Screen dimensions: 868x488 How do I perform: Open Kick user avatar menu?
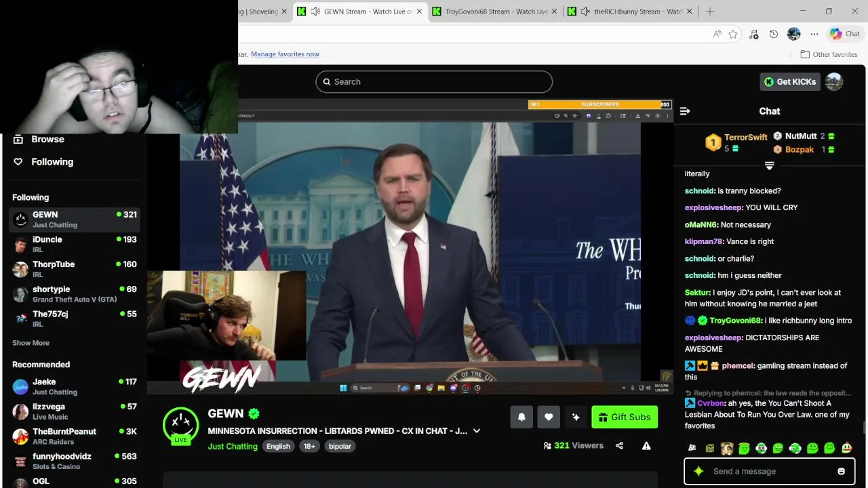coord(834,81)
